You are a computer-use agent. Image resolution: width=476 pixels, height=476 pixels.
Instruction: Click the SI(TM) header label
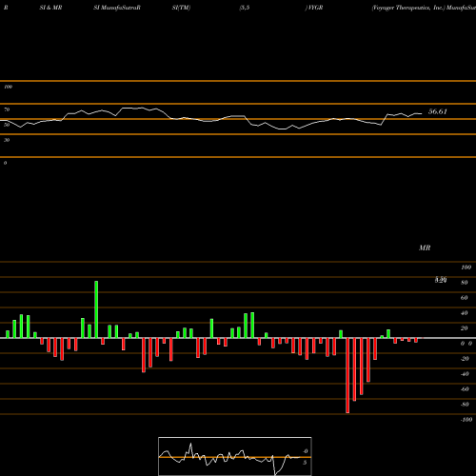(x=181, y=8)
